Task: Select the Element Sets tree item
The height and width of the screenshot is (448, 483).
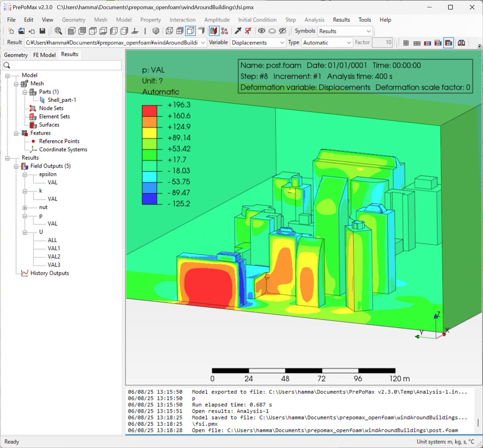Action: tap(54, 116)
